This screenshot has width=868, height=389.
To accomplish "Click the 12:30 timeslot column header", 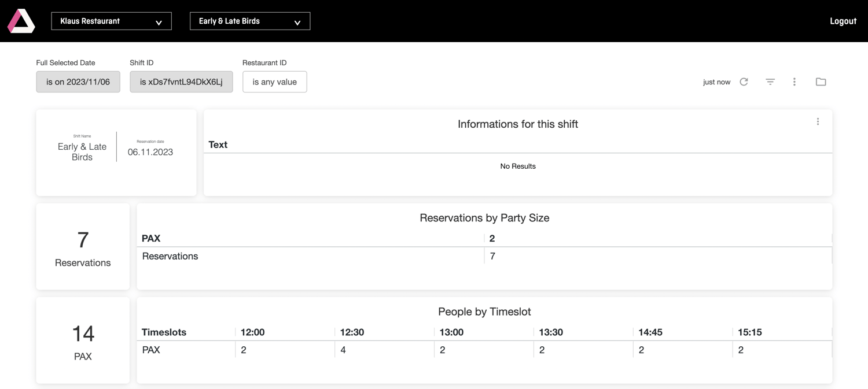I will click(x=352, y=332).
